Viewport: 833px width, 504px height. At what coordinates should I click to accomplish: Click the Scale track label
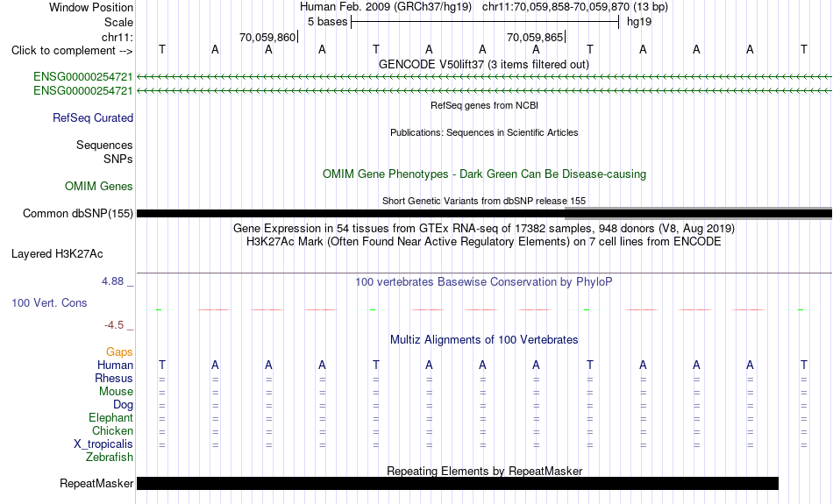(118, 22)
